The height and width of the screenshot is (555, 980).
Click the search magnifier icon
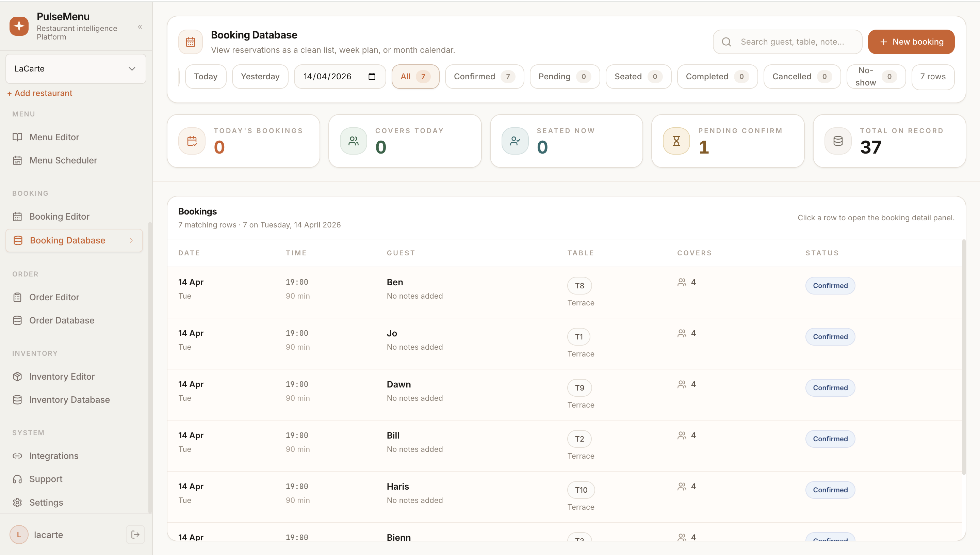726,42
